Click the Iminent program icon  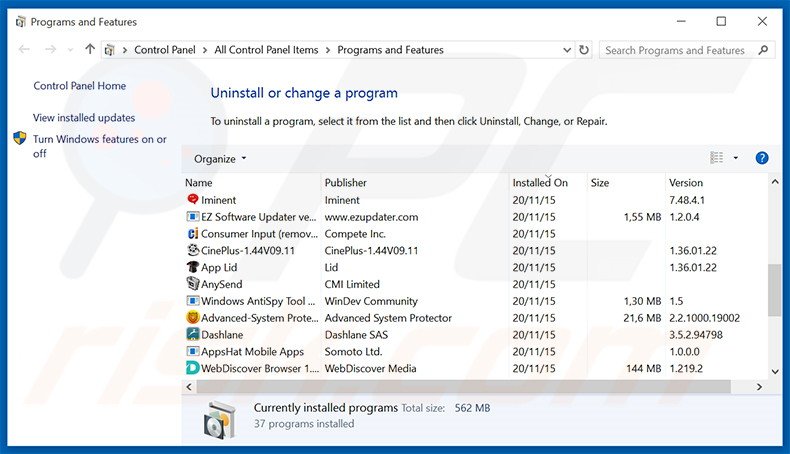[x=192, y=200]
